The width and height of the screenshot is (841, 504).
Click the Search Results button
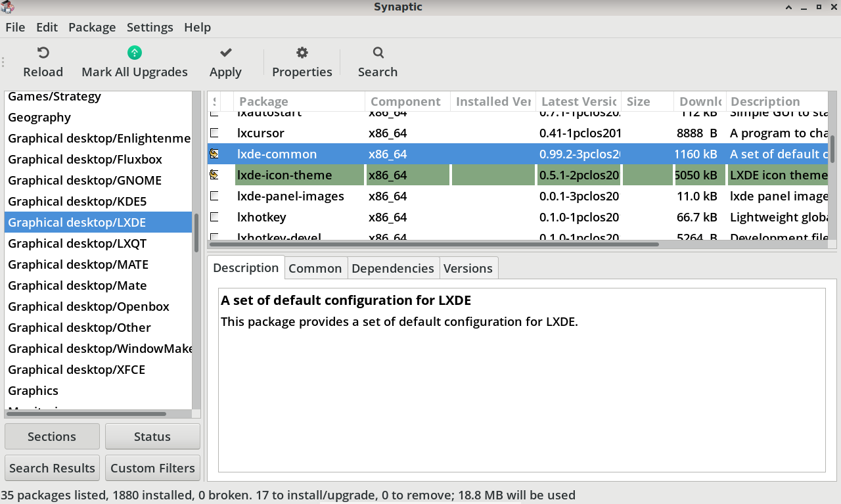[52, 468]
